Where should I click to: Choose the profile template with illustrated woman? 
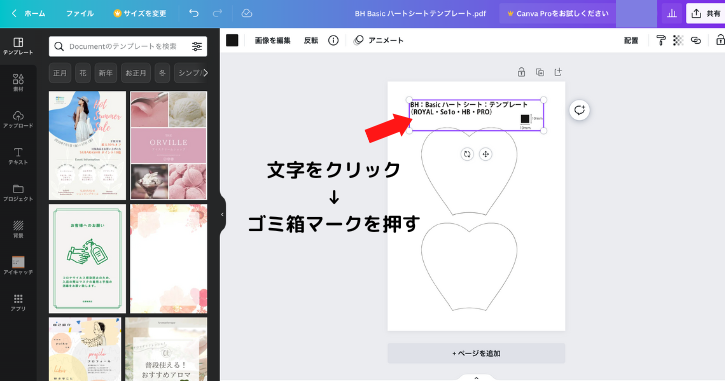click(x=85, y=349)
